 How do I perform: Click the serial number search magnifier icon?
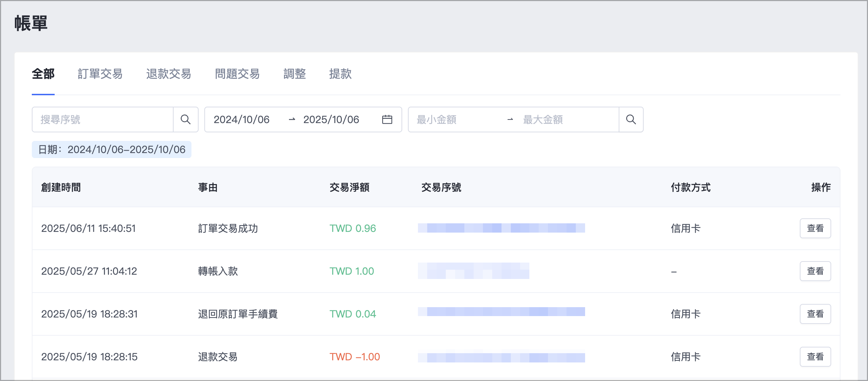click(186, 120)
